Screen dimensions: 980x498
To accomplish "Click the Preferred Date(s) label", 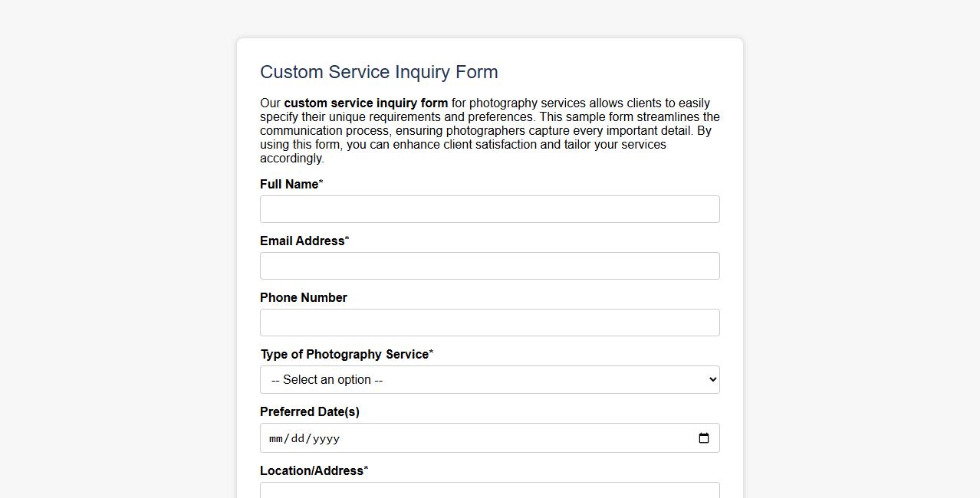I will 309,411.
